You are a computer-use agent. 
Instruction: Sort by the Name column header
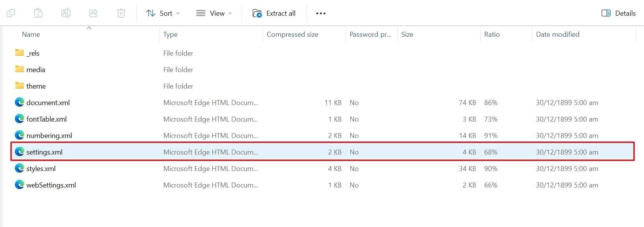[x=31, y=34]
